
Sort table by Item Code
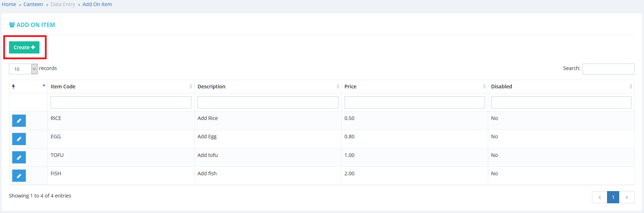tap(121, 87)
